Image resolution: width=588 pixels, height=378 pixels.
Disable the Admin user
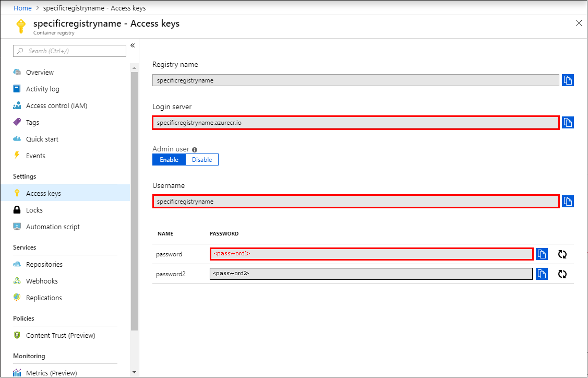[202, 160]
